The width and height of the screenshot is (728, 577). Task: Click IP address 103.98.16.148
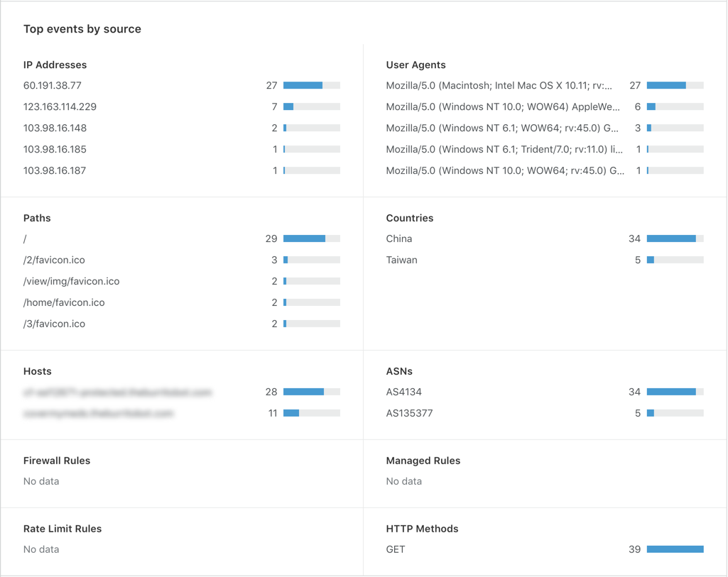pyautogui.click(x=55, y=128)
